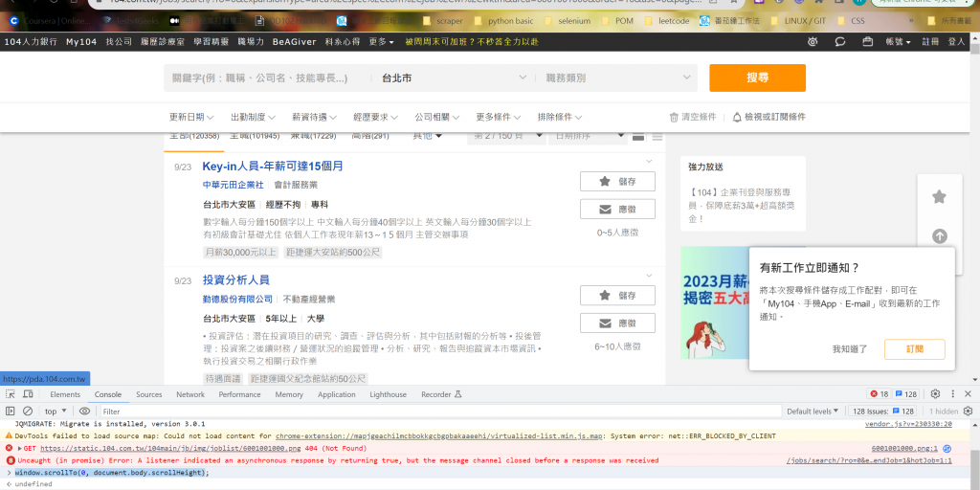The height and width of the screenshot is (490, 980).
Task: Expand the GET request error arrow
Action: [x=20, y=448]
